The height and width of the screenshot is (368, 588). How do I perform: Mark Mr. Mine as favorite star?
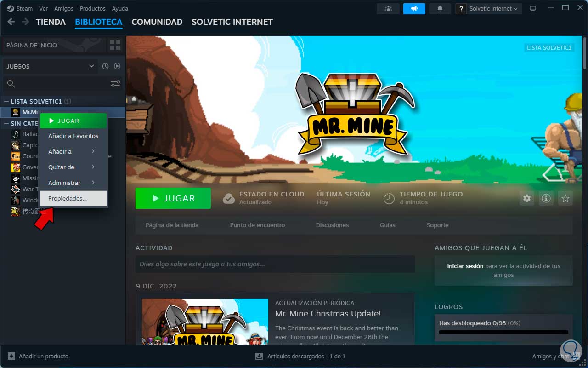[565, 198]
